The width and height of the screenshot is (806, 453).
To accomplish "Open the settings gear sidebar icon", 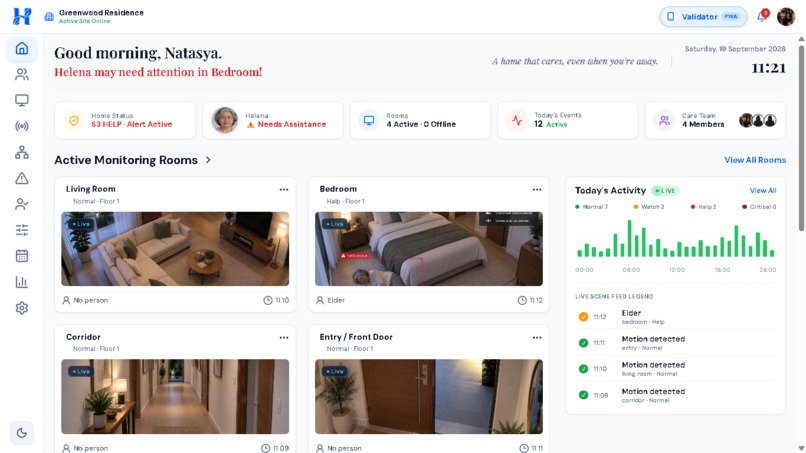I will tap(22, 307).
